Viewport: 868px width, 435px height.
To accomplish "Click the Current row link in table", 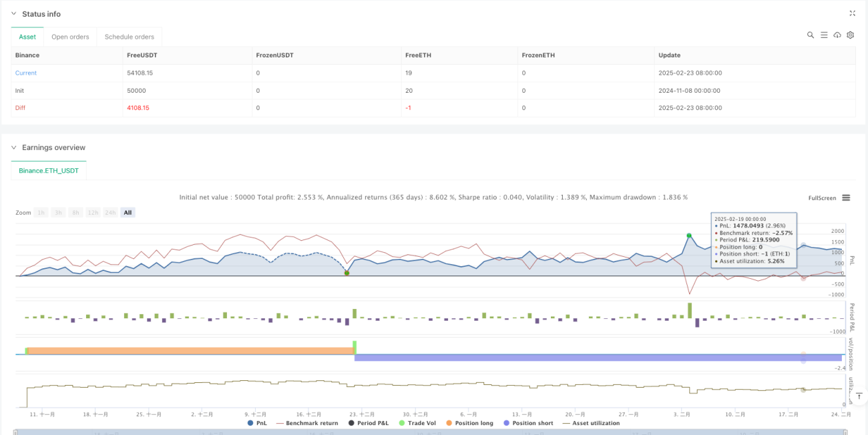I will click(26, 73).
